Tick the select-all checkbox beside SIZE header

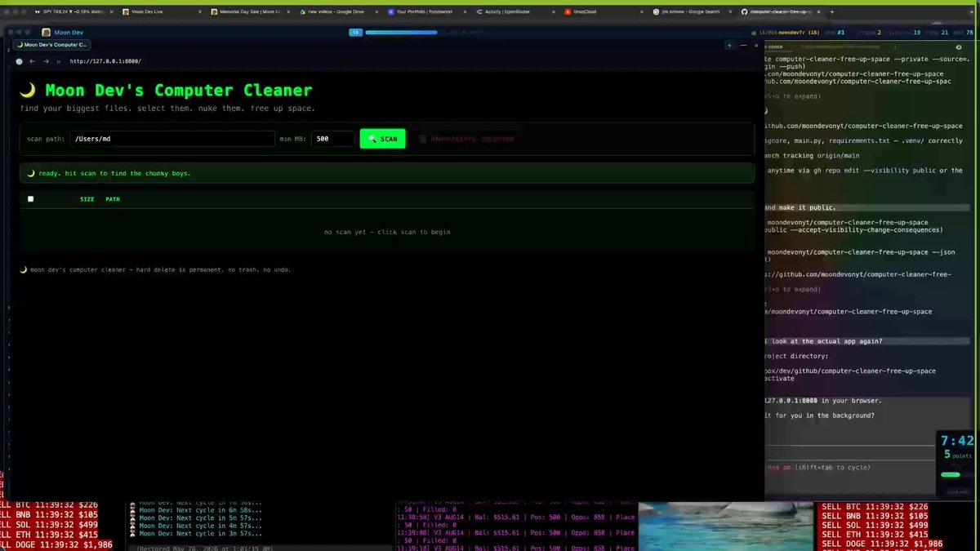coord(31,199)
